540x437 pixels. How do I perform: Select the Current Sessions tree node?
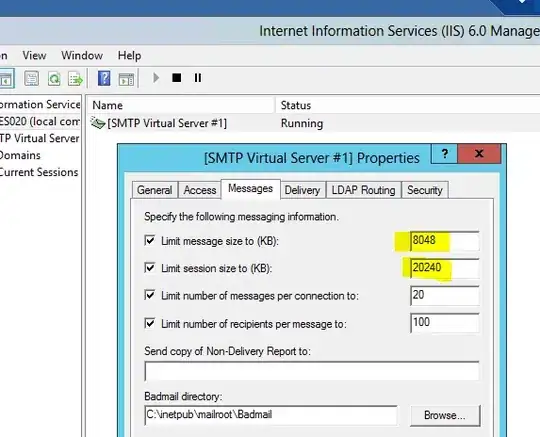point(39,172)
